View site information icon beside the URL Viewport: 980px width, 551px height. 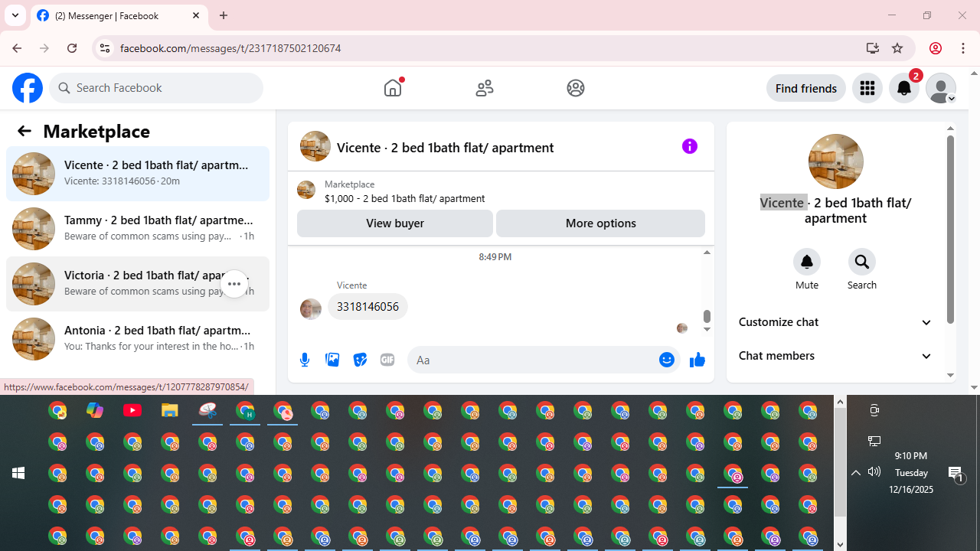(104, 48)
